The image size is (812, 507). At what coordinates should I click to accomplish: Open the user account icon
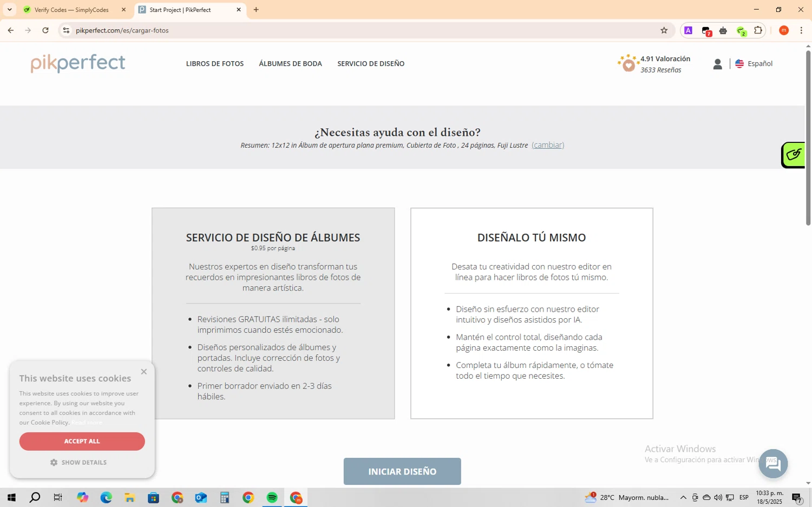717,64
